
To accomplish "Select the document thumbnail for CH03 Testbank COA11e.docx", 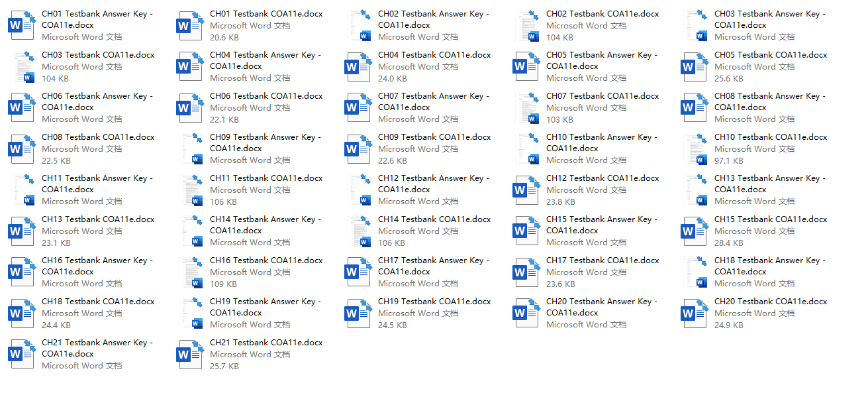I will click(23, 66).
